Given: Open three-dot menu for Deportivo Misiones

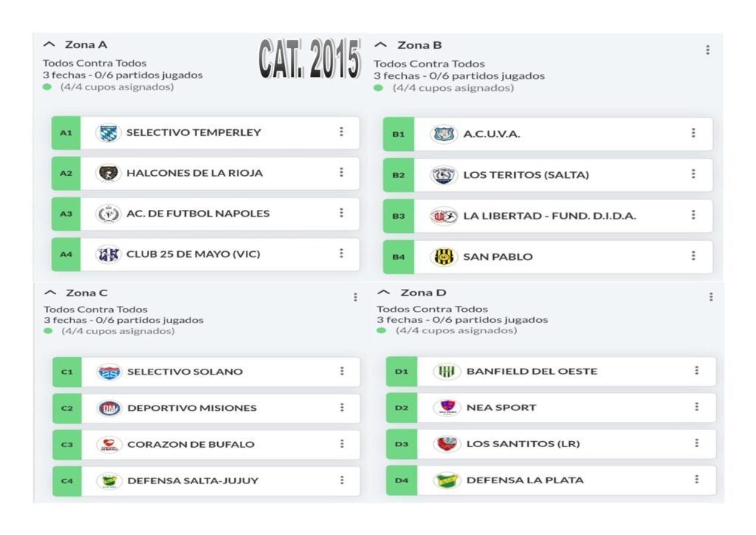Looking at the screenshot, I should pos(342,407).
